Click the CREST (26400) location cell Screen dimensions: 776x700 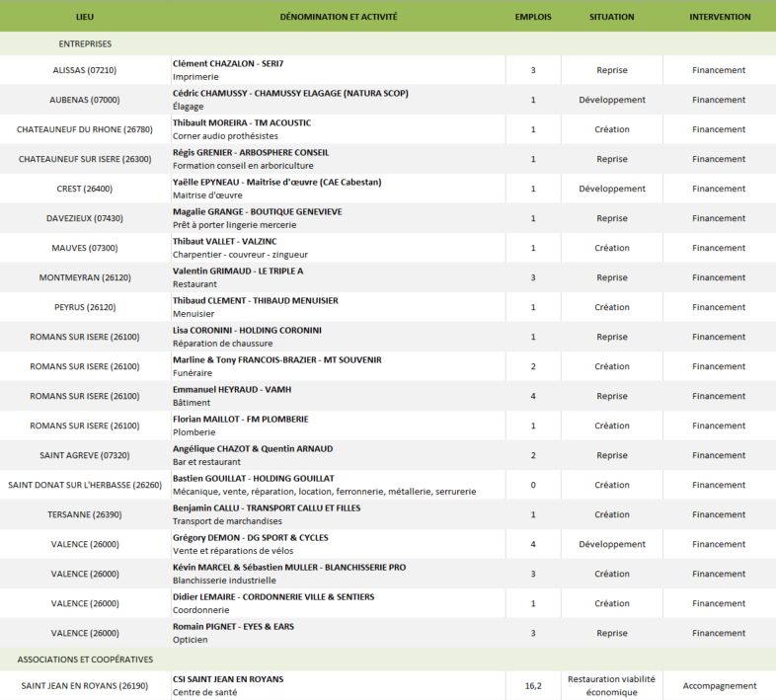84,189
